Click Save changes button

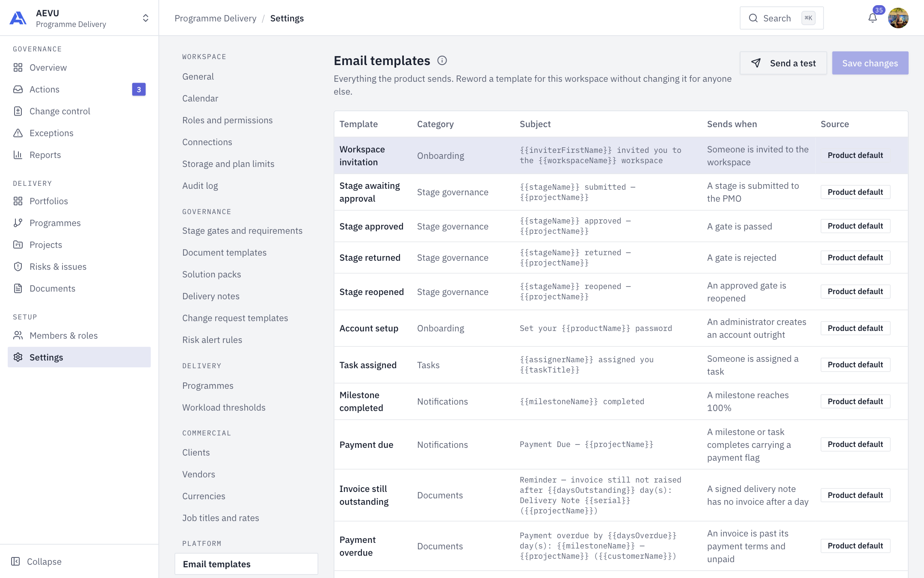tap(870, 63)
